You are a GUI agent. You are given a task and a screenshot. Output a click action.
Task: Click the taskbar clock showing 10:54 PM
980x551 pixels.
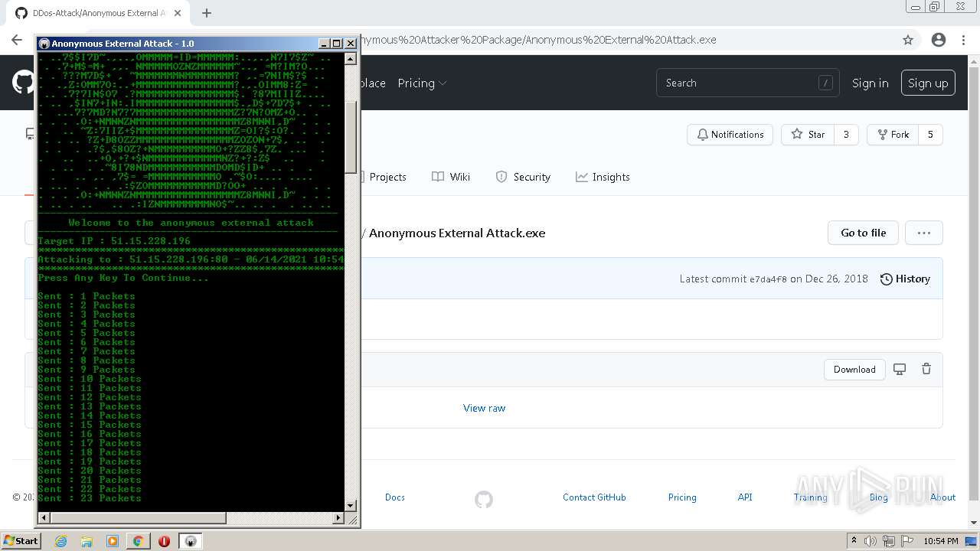pyautogui.click(x=940, y=541)
